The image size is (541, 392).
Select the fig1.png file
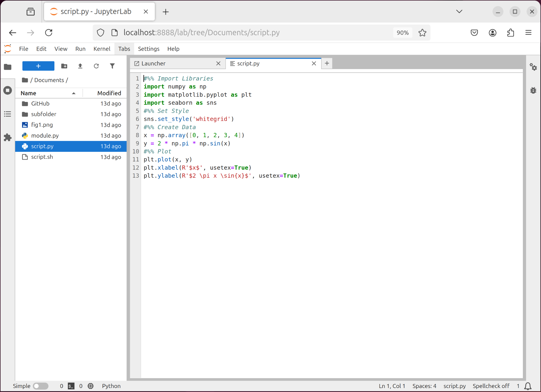71,125
